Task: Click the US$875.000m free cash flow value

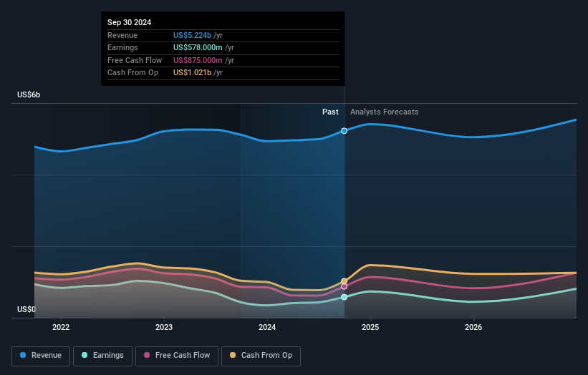Action: click(198, 60)
